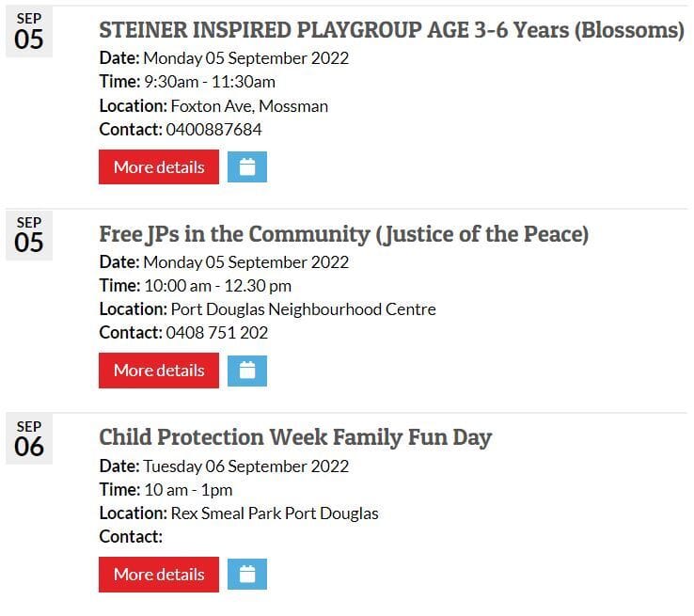Image resolution: width=694 pixels, height=616 pixels.
Task: Click Monday 05 September 2022 date of playgroup
Action: pos(245,57)
